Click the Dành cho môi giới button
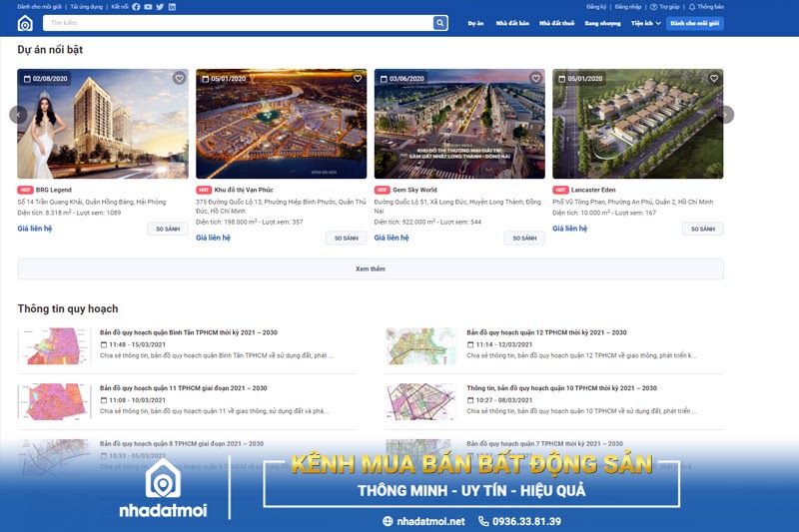The image size is (799, 532). (x=694, y=23)
